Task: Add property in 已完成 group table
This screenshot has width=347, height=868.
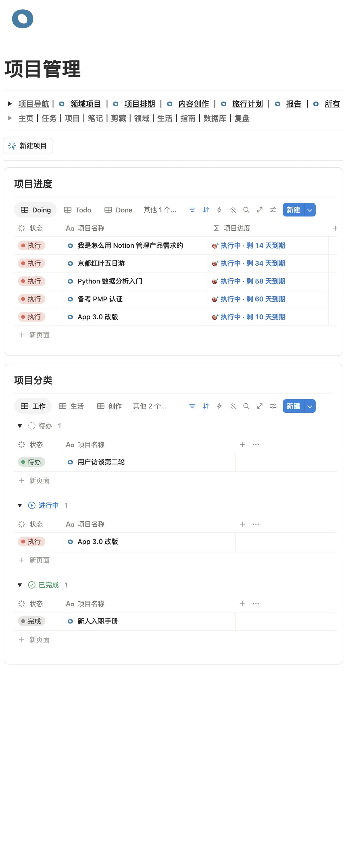Action: [242, 604]
